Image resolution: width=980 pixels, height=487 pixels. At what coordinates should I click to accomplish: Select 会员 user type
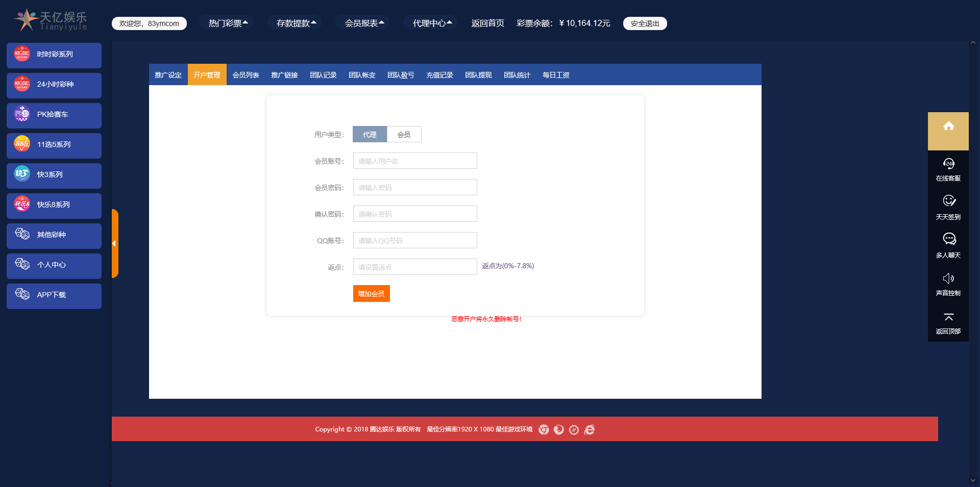tap(404, 134)
